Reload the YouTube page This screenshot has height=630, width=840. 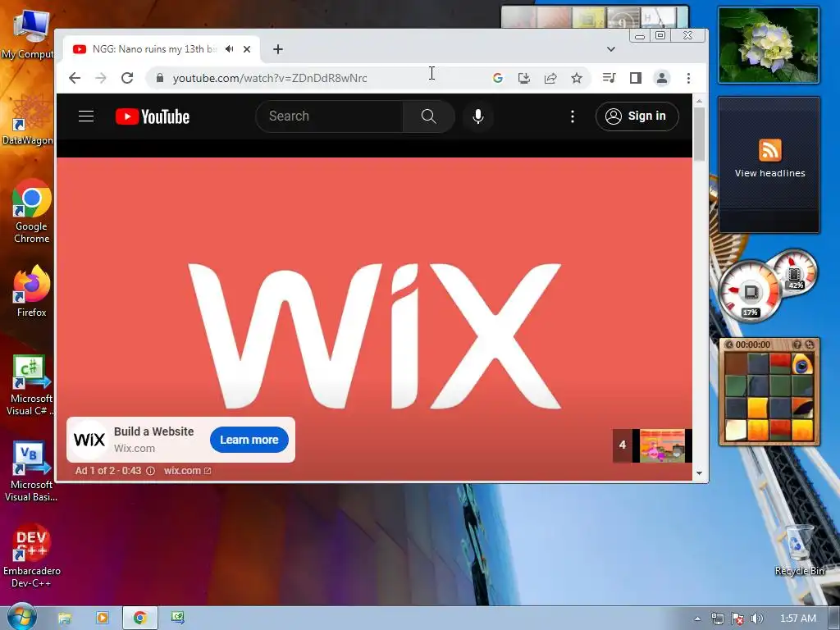(127, 78)
